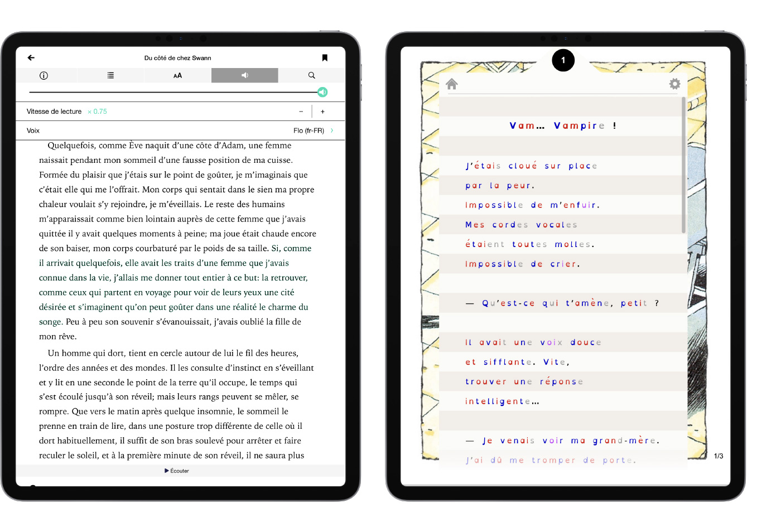Click the line 'trouver une réponse'
Viewport: 781px width, 532px height.
(524, 381)
